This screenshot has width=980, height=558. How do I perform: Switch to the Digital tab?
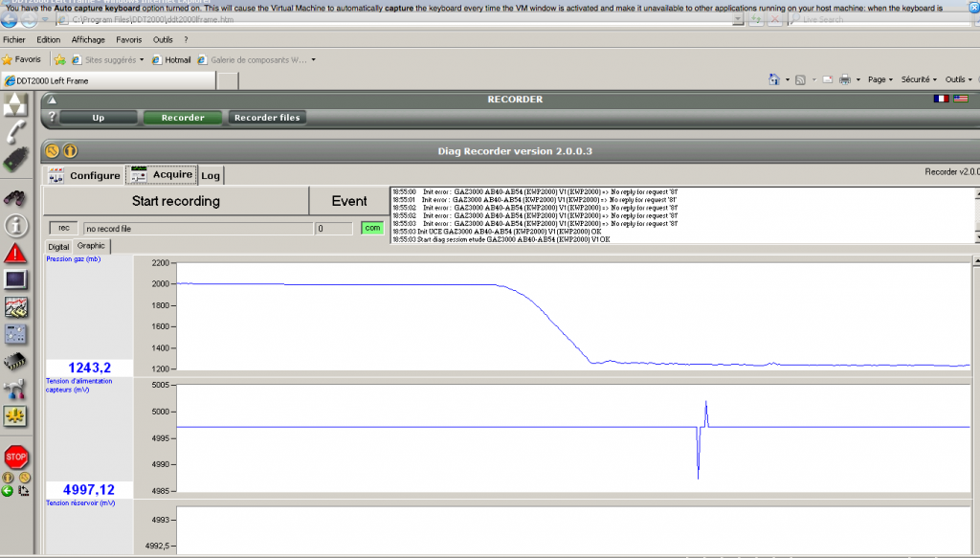(58, 247)
